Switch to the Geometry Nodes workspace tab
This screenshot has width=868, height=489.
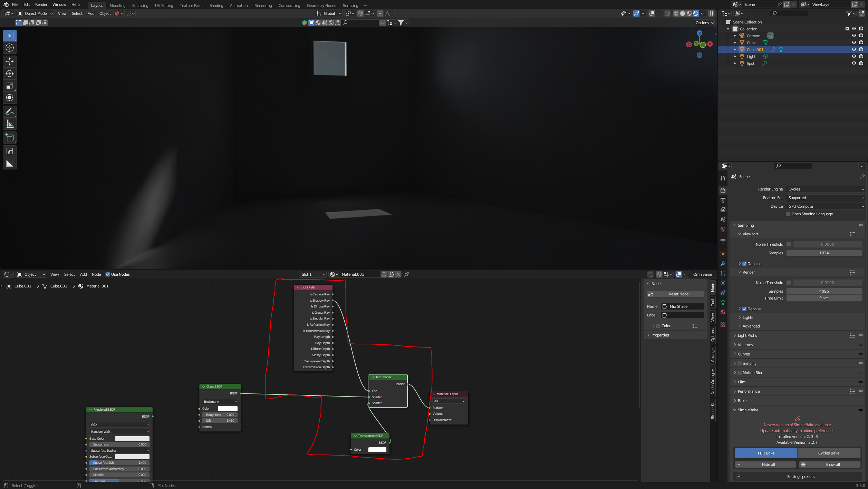tap(321, 5)
